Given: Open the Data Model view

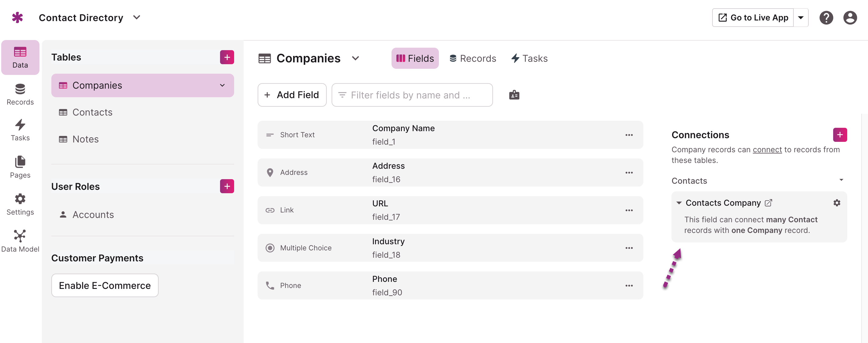Looking at the screenshot, I should [x=20, y=240].
